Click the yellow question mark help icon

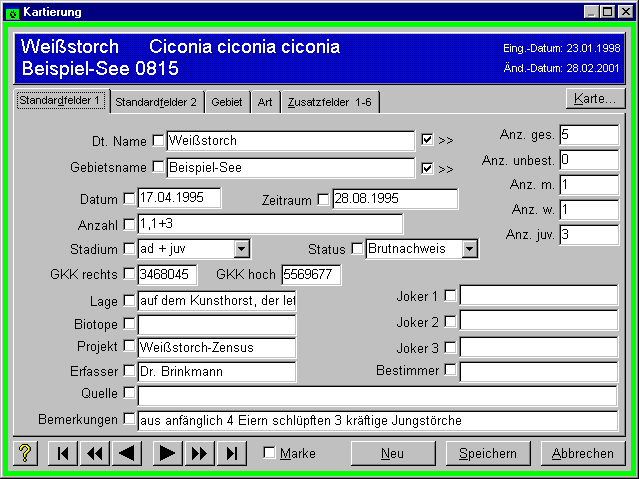pos(26,453)
